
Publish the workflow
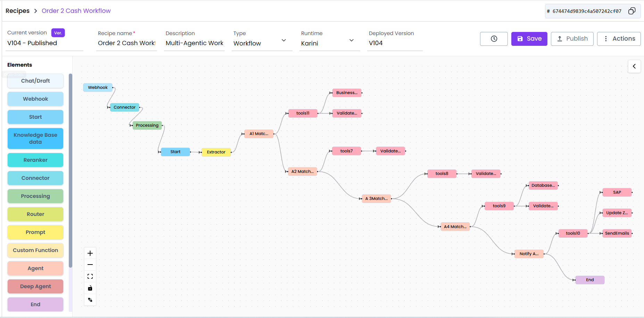coord(572,39)
